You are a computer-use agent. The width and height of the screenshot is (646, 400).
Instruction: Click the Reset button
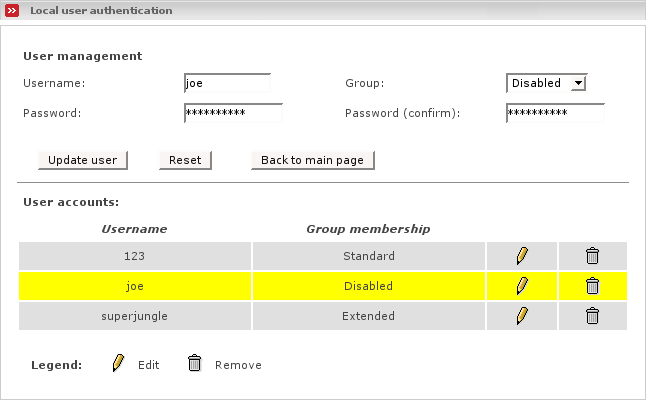click(x=185, y=160)
